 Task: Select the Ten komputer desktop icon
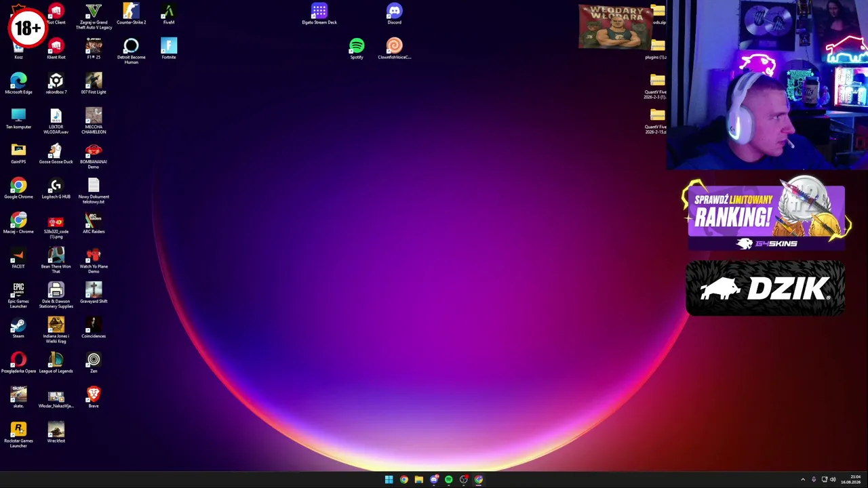pos(18,119)
